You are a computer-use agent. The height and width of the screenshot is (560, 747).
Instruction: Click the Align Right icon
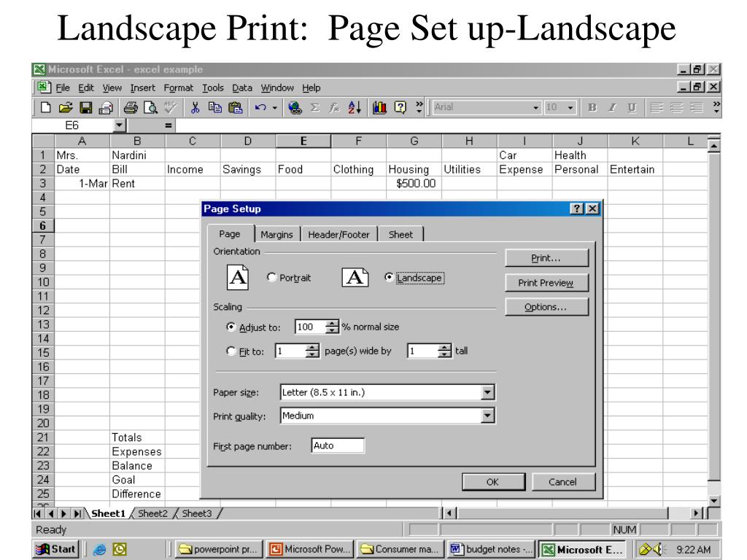(696, 108)
